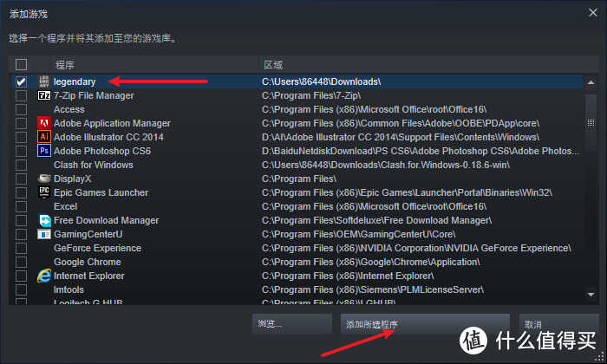Viewport: 607px width, 364px height.
Task: Click the Adobe OOBE PDApp core path
Action: [401, 123]
